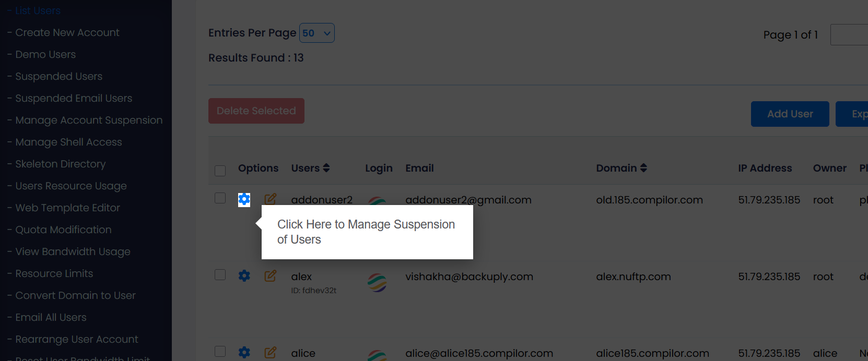Click the edit pencil icon for alice
The width and height of the screenshot is (868, 361).
click(270, 352)
